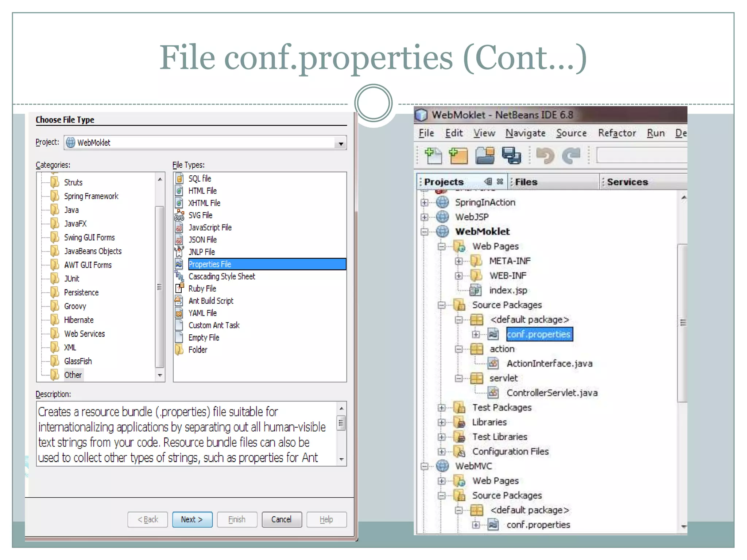Minimize the Projects panel with the small arrow icon
Viewport: 747px width, 560px height.
click(488, 181)
